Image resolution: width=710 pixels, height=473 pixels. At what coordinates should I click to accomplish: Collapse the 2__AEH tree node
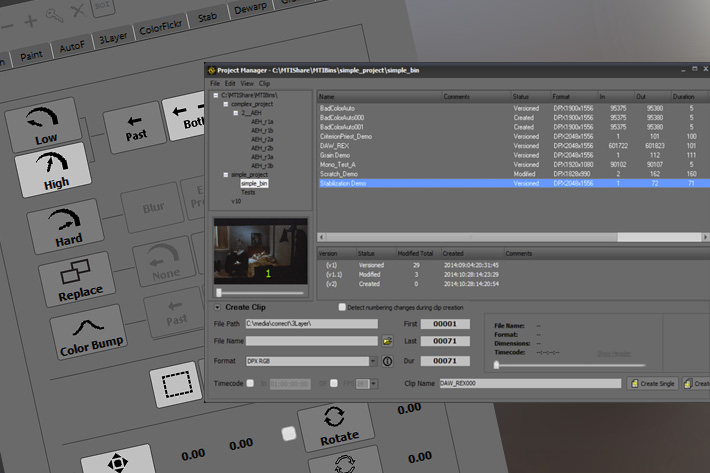click(x=235, y=113)
